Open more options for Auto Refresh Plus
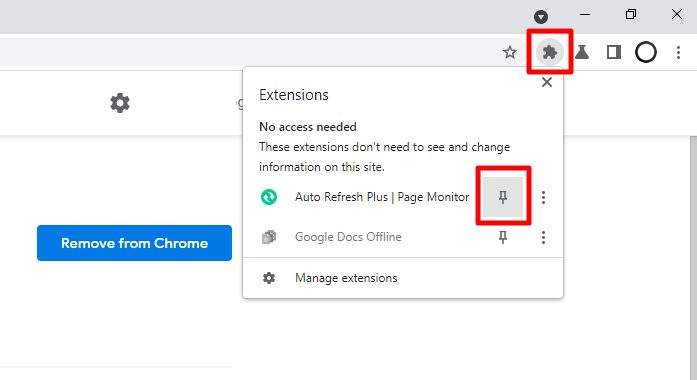The image size is (697, 380). (x=543, y=197)
